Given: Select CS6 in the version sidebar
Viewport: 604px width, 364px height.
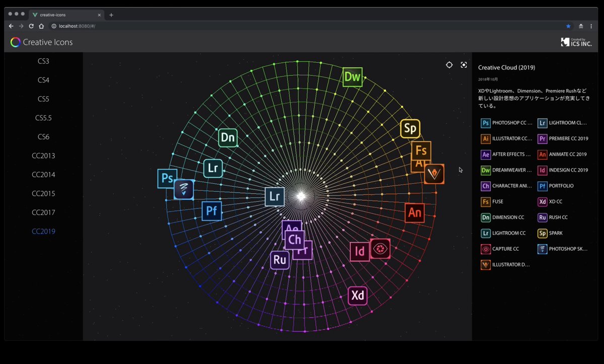Looking at the screenshot, I should tap(43, 136).
